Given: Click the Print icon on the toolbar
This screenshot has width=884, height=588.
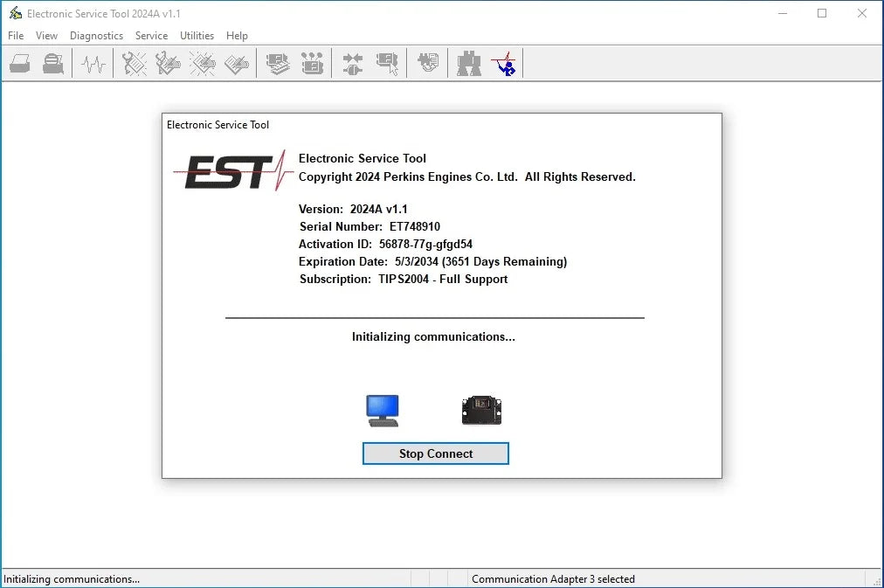Looking at the screenshot, I should click(19, 63).
